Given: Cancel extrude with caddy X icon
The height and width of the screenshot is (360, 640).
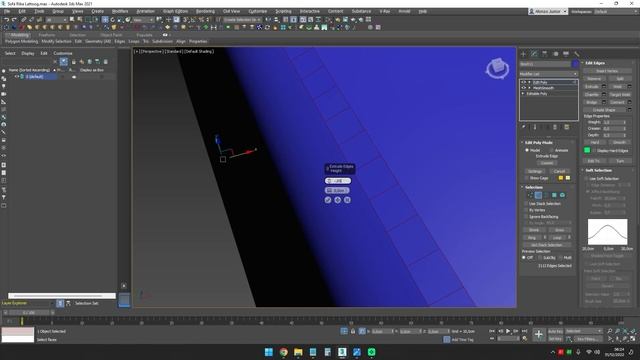Looking at the screenshot, I should click(347, 200).
